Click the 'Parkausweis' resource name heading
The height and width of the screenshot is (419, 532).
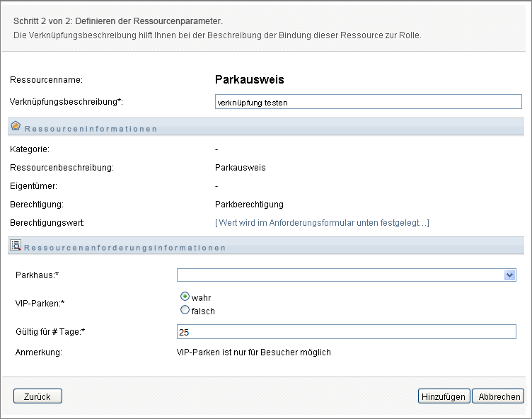249,80
